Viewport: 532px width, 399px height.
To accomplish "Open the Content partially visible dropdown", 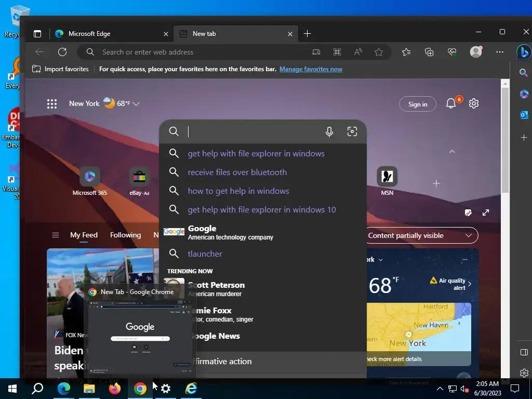I will (x=422, y=235).
